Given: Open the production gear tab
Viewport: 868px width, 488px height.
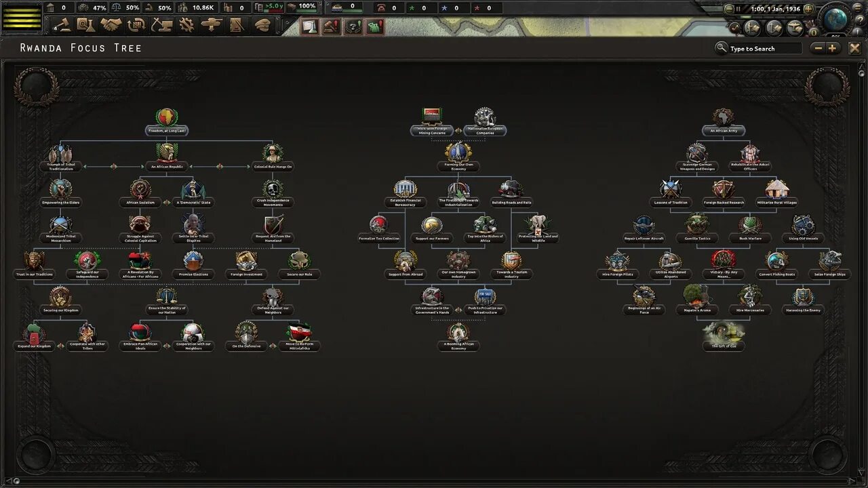Looking at the screenshot, I should point(186,25).
